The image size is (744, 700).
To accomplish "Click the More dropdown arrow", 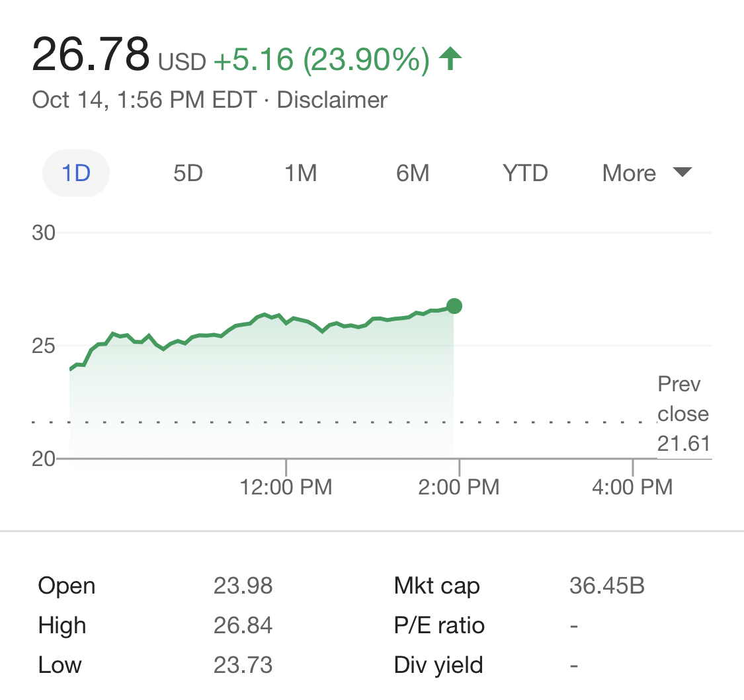I will [682, 173].
